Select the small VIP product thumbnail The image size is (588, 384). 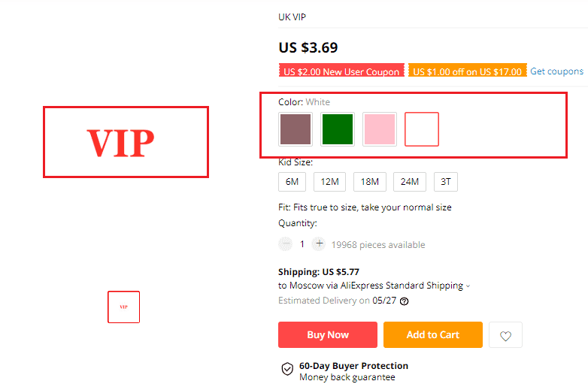[123, 307]
